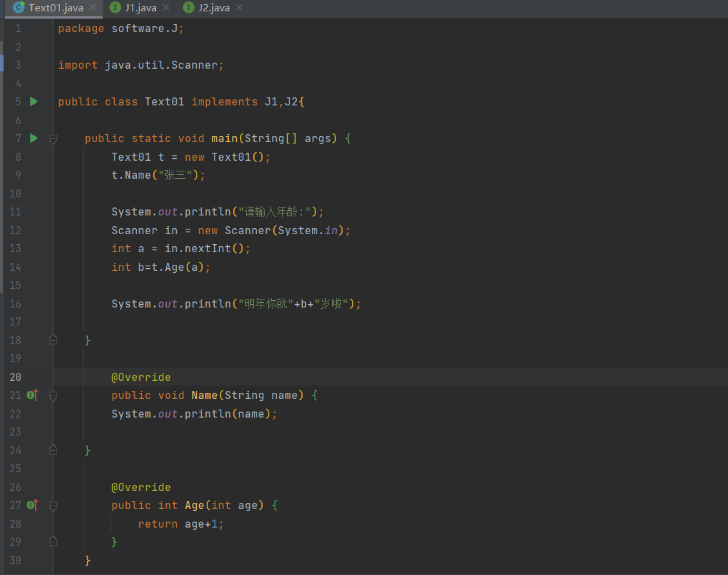Collapse fold end marker on line 18
Image resolution: width=728 pixels, height=575 pixels.
[x=53, y=340]
